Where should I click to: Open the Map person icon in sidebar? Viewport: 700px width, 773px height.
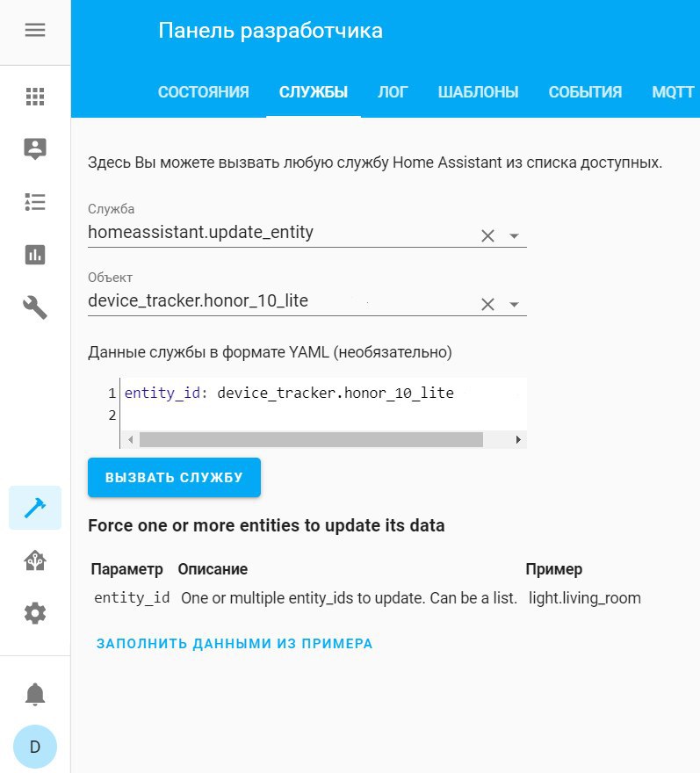coord(35,148)
